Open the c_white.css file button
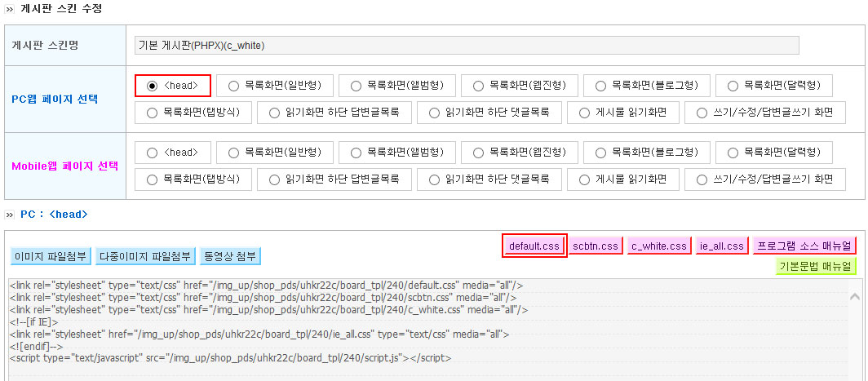The image size is (868, 381). click(659, 246)
